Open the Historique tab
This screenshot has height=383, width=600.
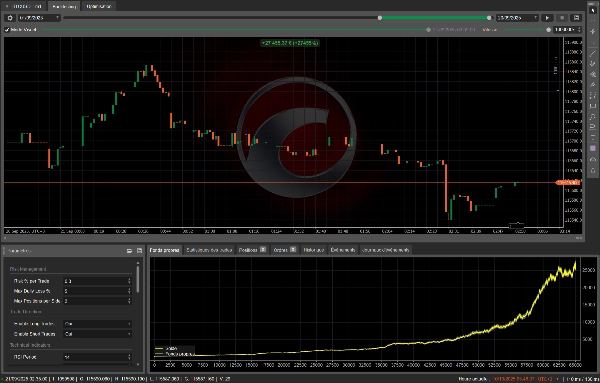coord(313,250)
